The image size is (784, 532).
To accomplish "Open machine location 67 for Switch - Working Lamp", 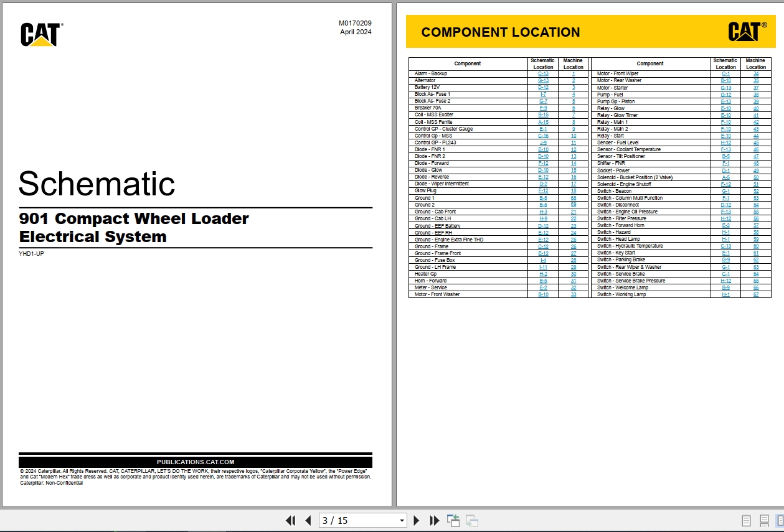I will [756, 294].
